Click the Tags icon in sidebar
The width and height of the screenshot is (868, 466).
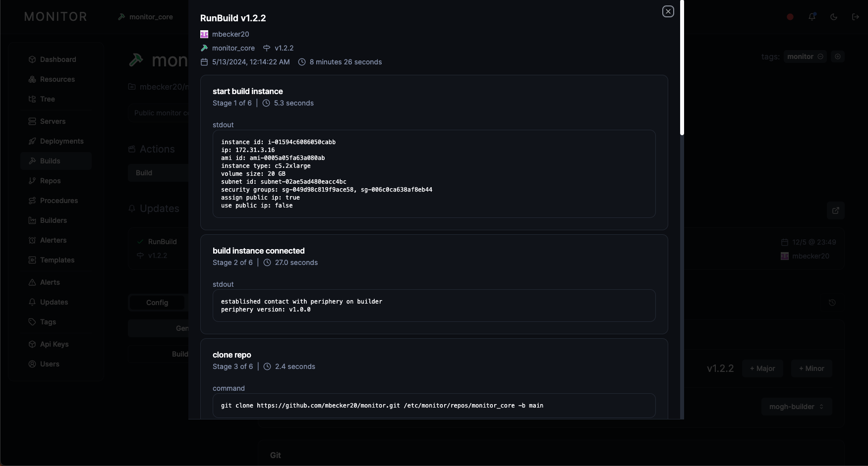[x=32, y=322]
